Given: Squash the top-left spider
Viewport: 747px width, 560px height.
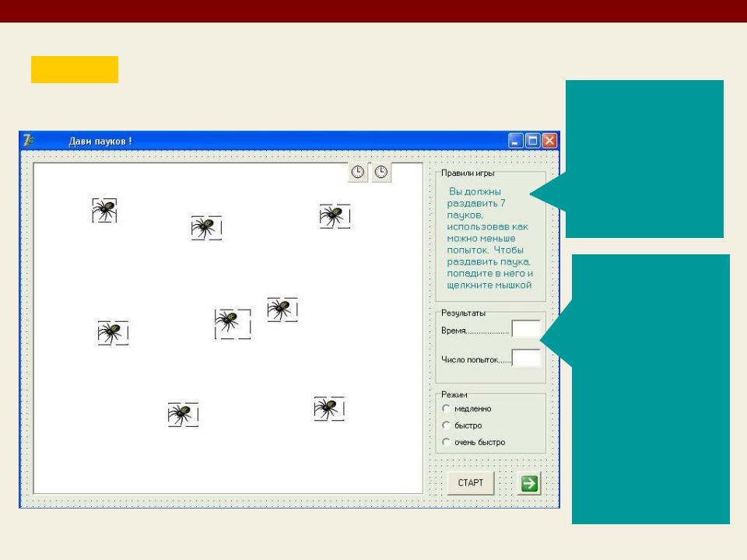Looking at the screenshot, I should click(104, 211).
